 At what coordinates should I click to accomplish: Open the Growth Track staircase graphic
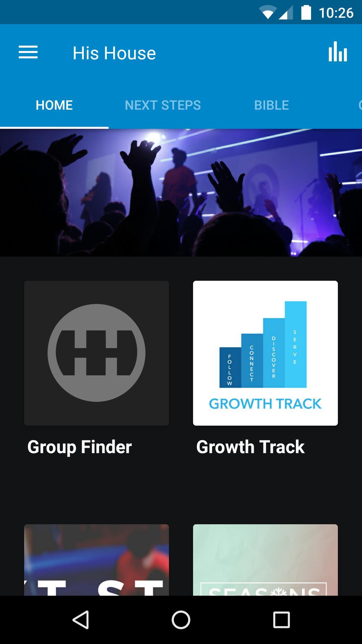pyautogui.click(x=265, y=353)
